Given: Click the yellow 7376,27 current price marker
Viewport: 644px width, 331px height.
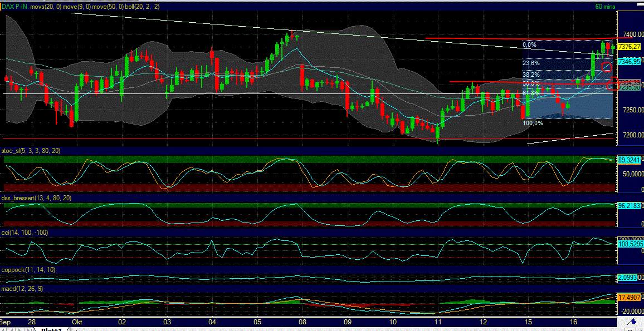Looking at the screenshot, I should [x=630, y=47].
